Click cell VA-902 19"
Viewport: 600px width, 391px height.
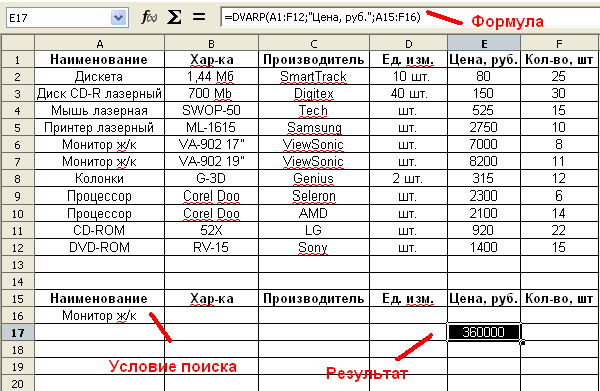211,161
